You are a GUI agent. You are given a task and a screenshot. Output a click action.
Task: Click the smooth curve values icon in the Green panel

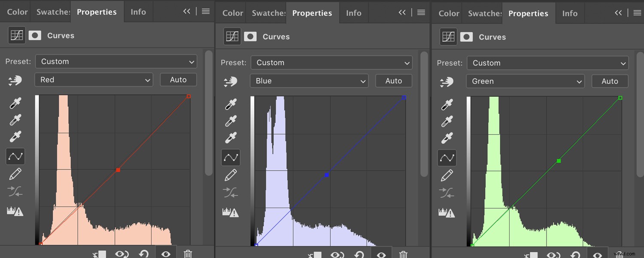(x=447, y=193)
